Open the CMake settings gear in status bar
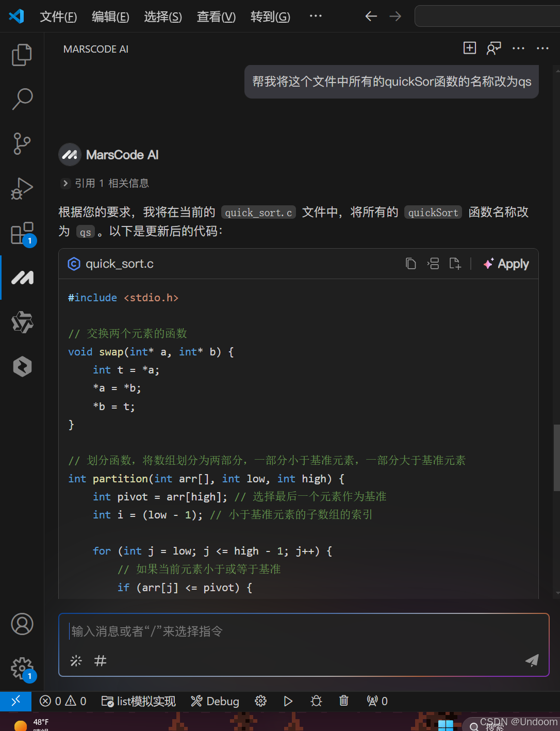 [260, 701]
